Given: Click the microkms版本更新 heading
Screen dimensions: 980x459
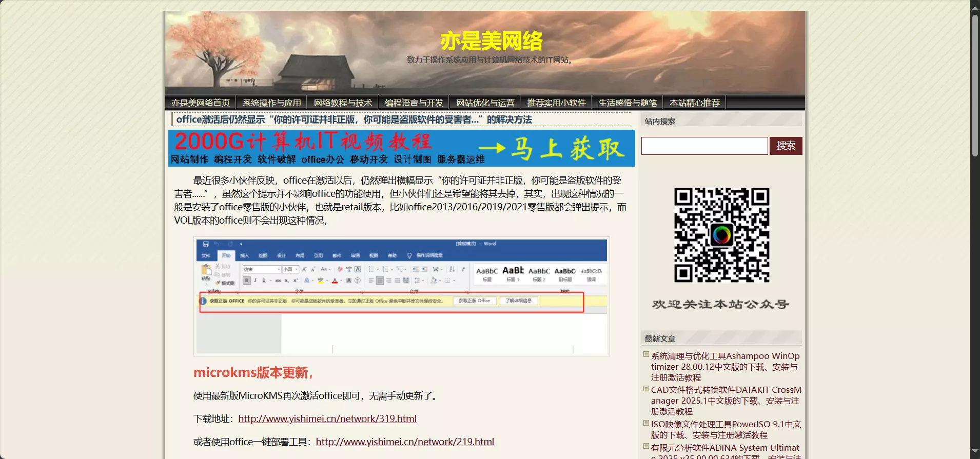Looking at the screenshot, I should click(253, 372).
